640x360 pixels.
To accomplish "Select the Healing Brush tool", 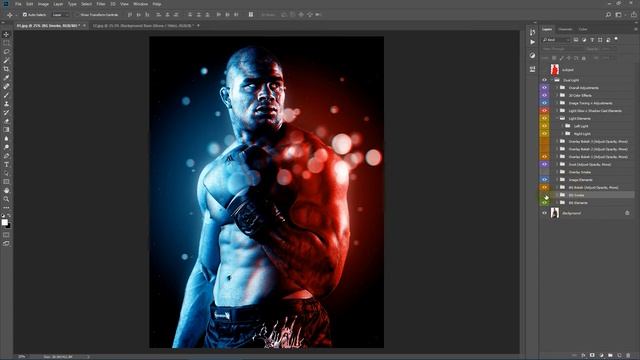I will pyautogui.click(x=6, y=87).
